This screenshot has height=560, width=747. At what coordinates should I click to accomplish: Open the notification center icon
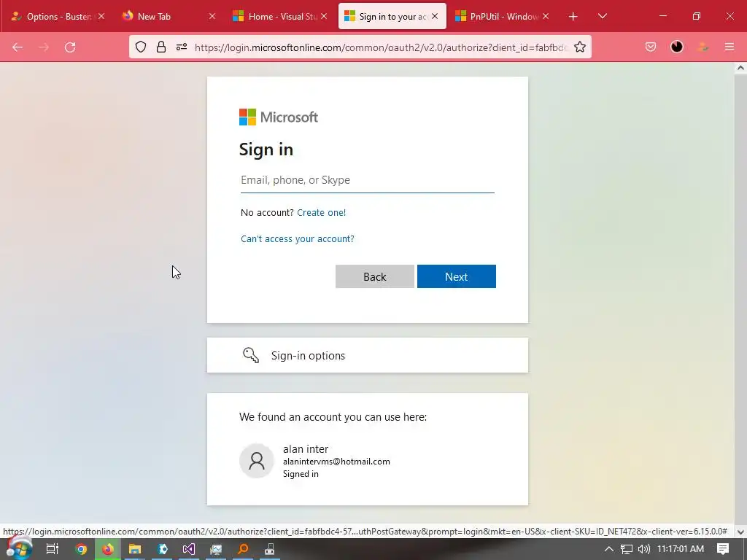723,549
